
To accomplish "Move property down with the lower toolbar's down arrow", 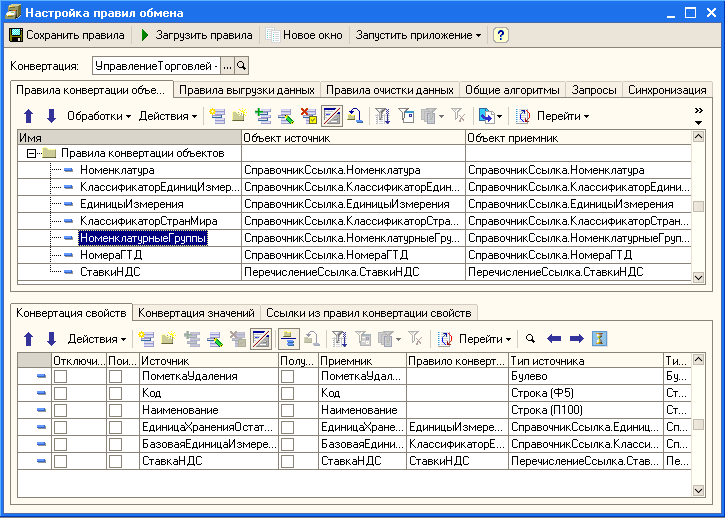I will (51, 339).
